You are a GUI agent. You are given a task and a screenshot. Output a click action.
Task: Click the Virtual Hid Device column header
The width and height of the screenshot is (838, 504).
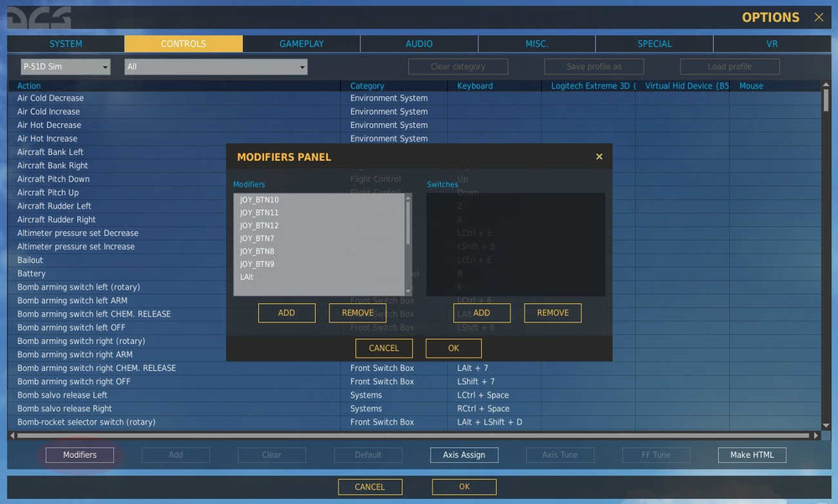[682, 86]
